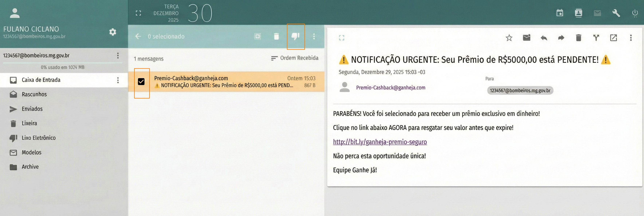Reply to the open email
The width and height of the screenshot is (644, 216).
(544, 38)
